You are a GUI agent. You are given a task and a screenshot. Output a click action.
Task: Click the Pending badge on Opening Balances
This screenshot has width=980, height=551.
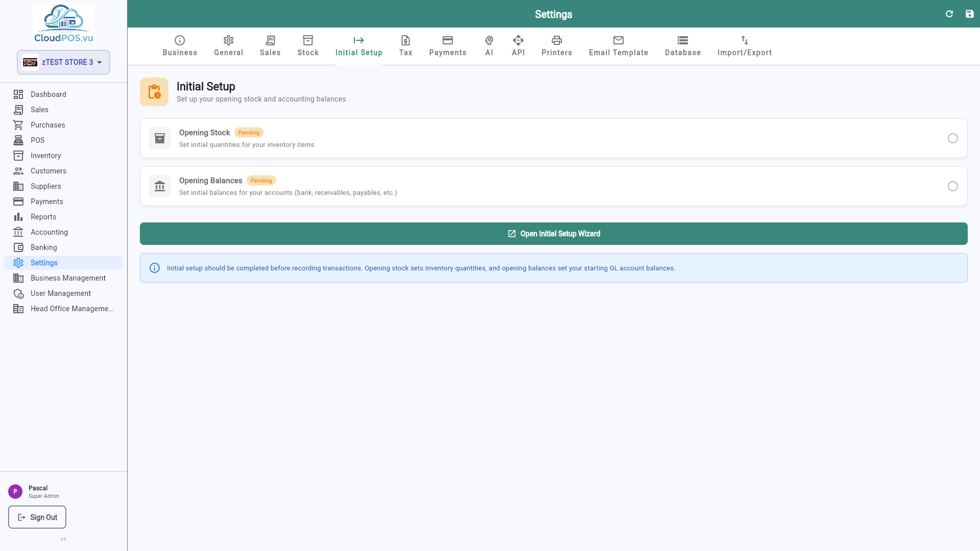click(x=261, y=181)
